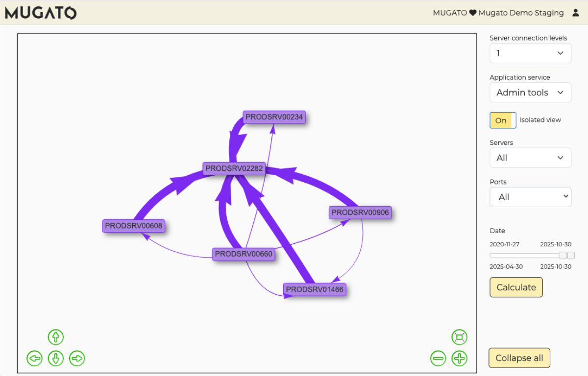Pan graph down with the down arrow icon
Image resolution: width=588 pixels, height=376 pixels.
coord(56,358)
